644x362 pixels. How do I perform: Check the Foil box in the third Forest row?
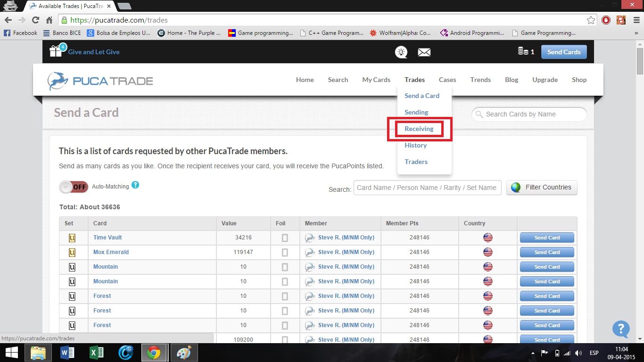[285, 325]
